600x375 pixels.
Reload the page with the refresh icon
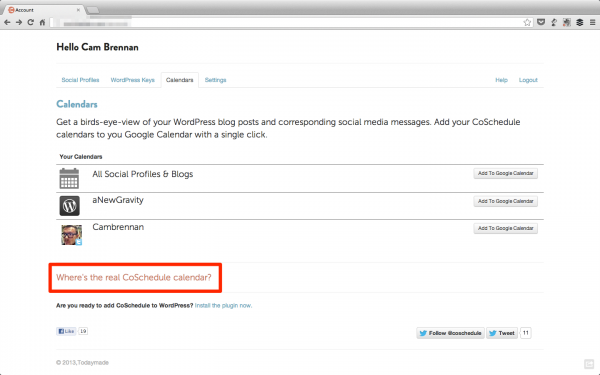(31, 23)
